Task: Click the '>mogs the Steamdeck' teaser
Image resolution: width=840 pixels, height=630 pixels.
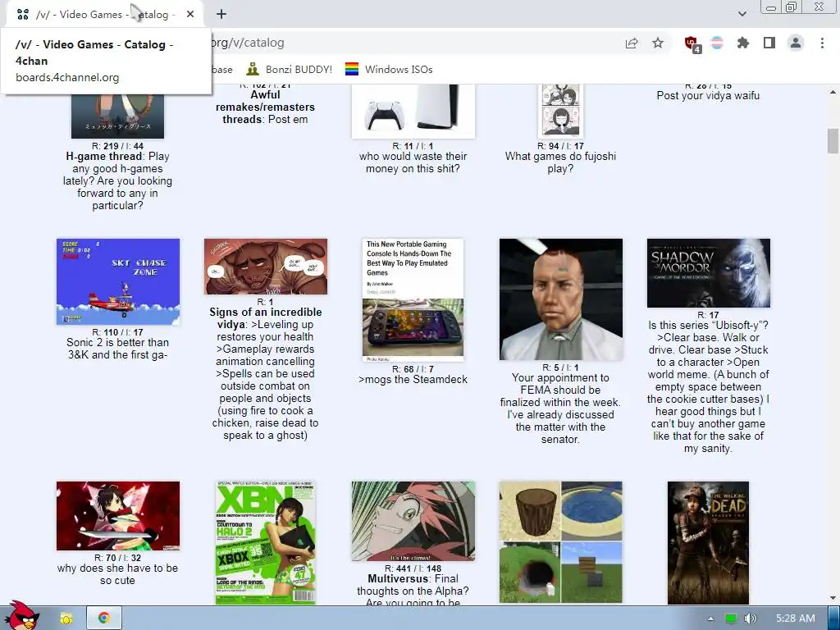Action: tap(413, 380)
